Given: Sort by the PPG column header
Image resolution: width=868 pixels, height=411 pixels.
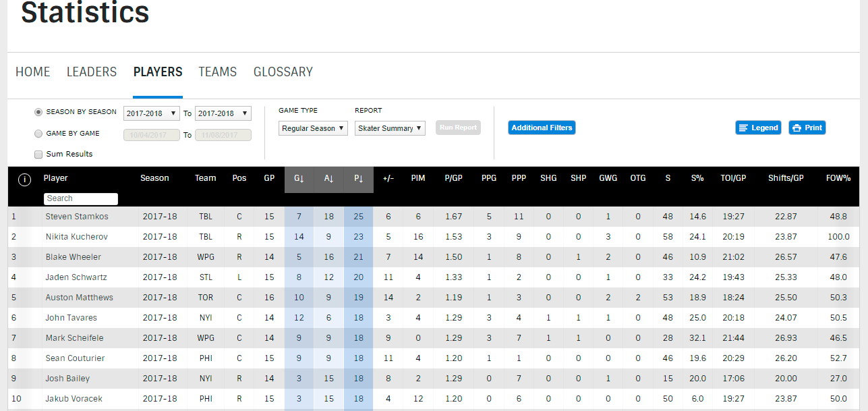Looking at the screenshot, I should [x=489, y=178].
